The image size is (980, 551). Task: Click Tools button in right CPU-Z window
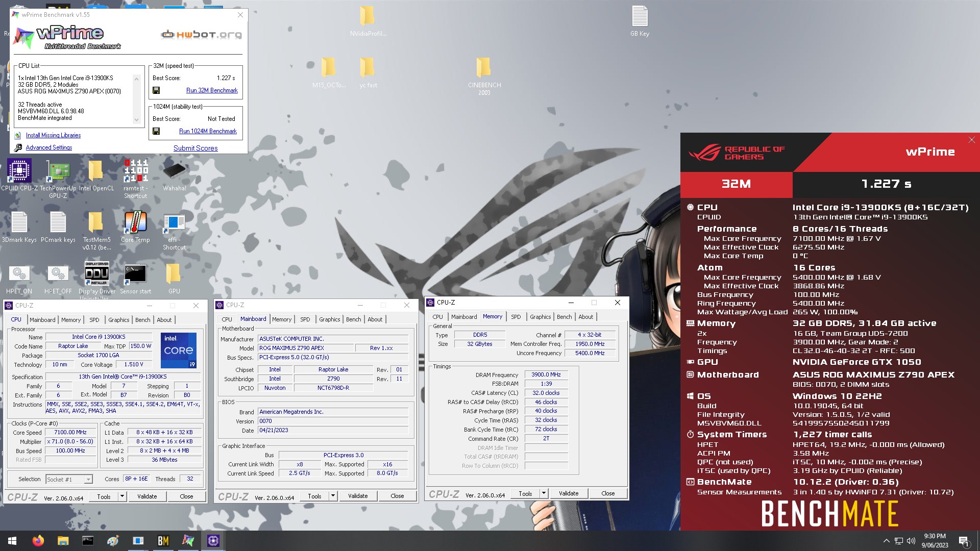pyautogui.click(x=525, y=493)
